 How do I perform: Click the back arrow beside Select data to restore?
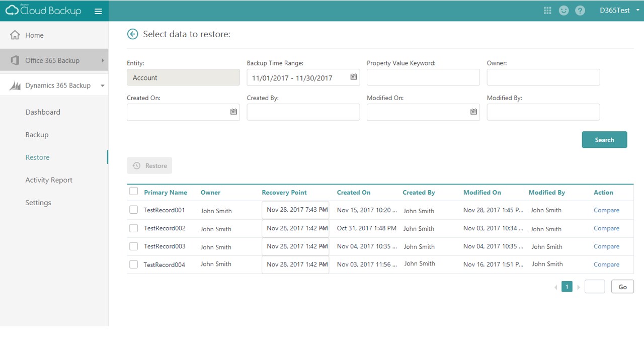click(x=132, y=34)
